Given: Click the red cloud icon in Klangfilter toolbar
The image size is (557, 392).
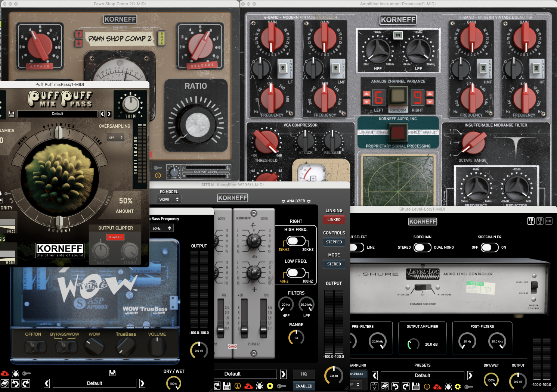Looking at the screenshot, I should coord(248,386).
